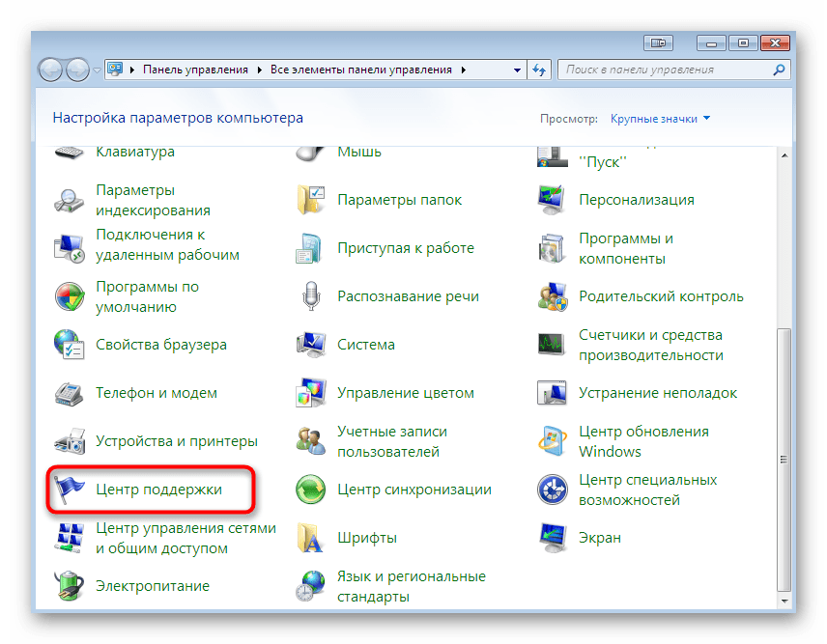Screen dimensions: 827x644
Task: Open the 'Экран' text link
Action: tap(600, 538)
